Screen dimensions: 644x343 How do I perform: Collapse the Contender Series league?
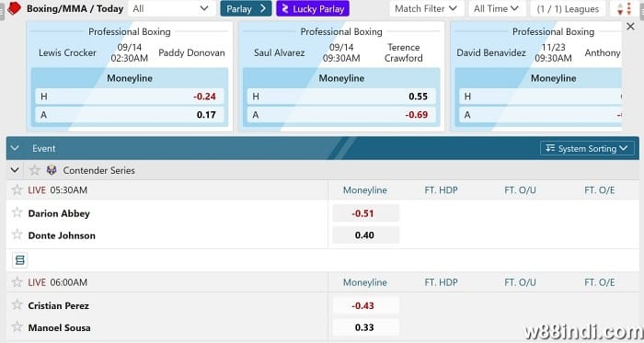(15, 170)
